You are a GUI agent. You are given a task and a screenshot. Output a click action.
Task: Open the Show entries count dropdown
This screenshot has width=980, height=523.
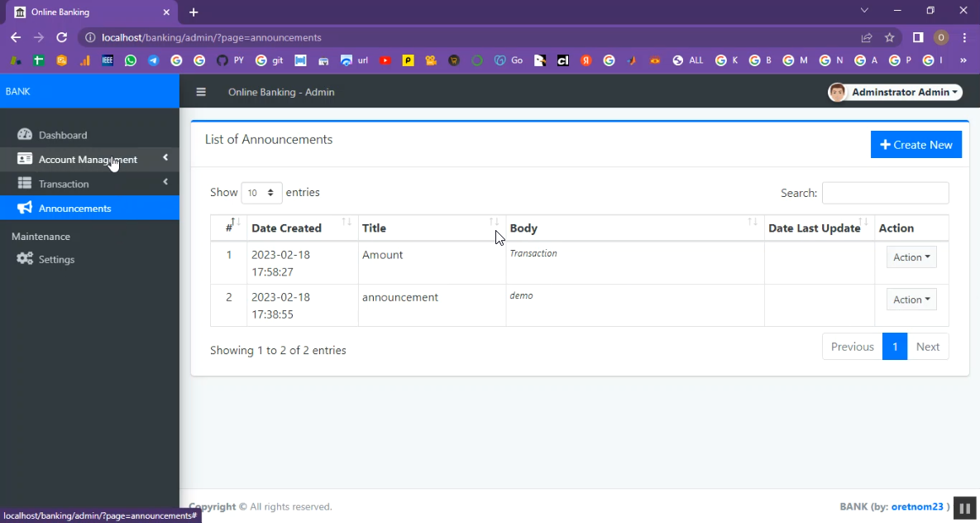click(x=261, y=193)
